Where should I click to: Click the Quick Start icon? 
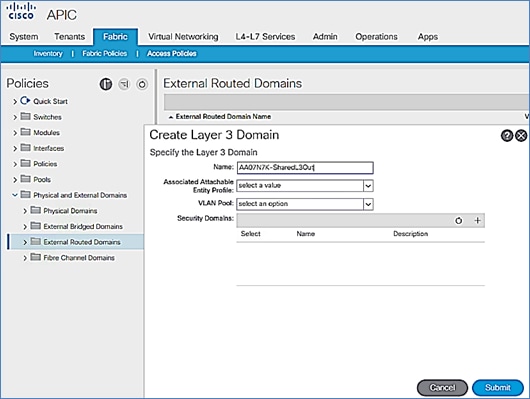(x=25, y=101)
